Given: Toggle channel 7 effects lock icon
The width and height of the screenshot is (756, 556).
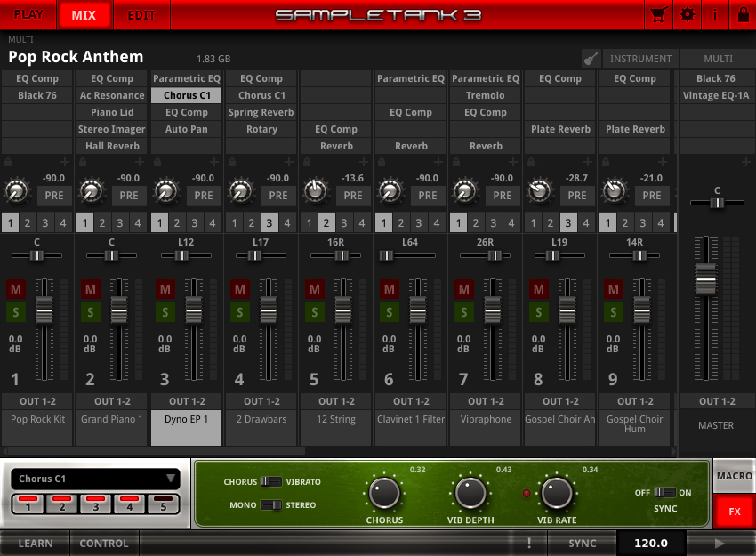Looking at the screenshot, I should point(456,162).
